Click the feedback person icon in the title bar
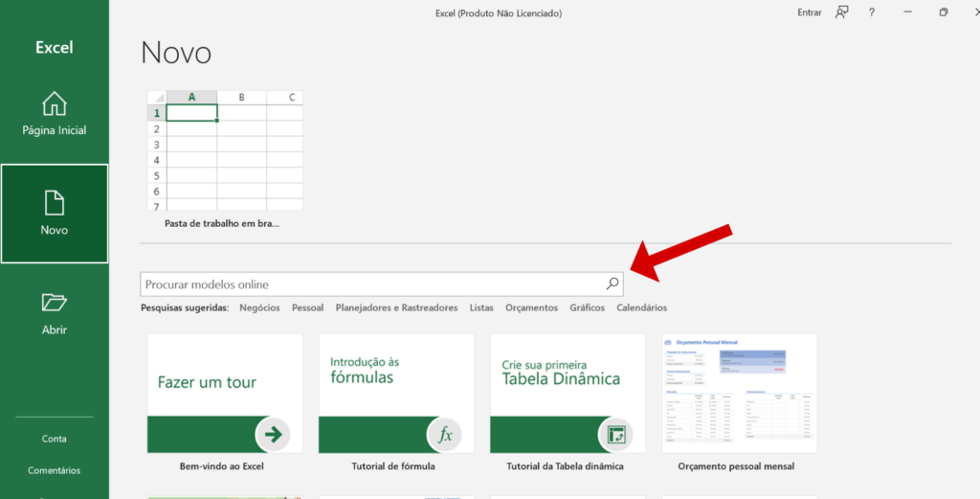Screen dimensions: 980x499 842,12
